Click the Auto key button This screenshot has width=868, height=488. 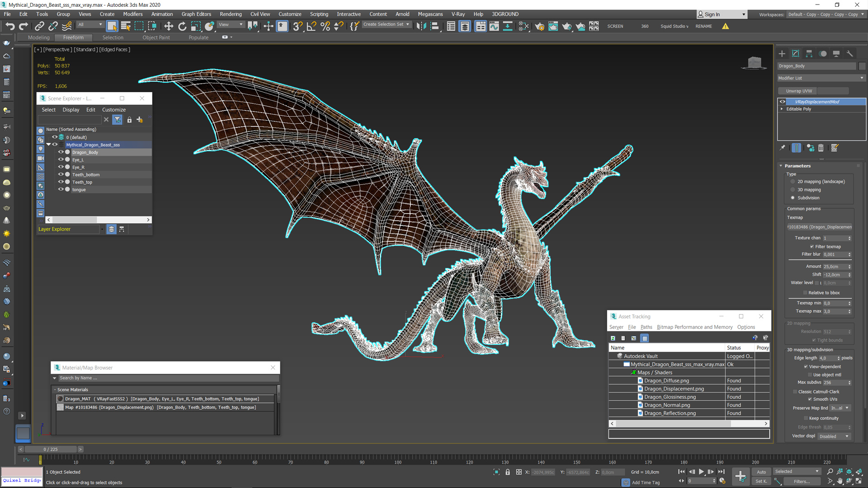coord(761,472)
